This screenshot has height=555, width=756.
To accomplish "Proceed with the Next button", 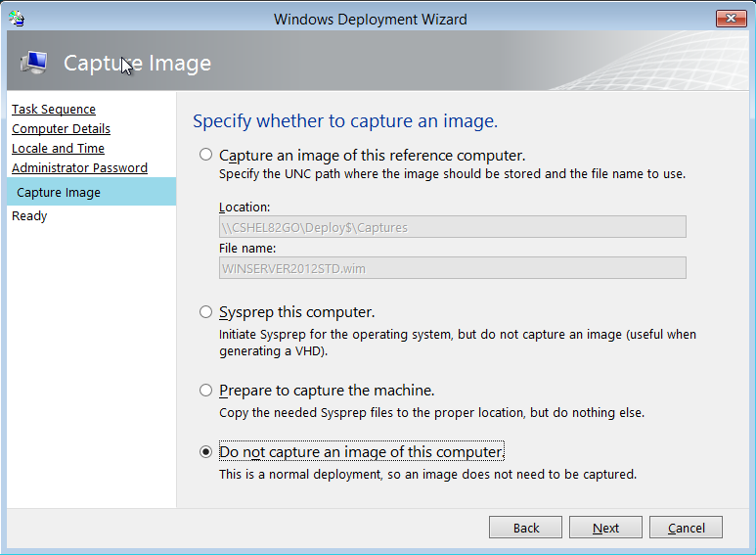I will [x=605, y=528].
